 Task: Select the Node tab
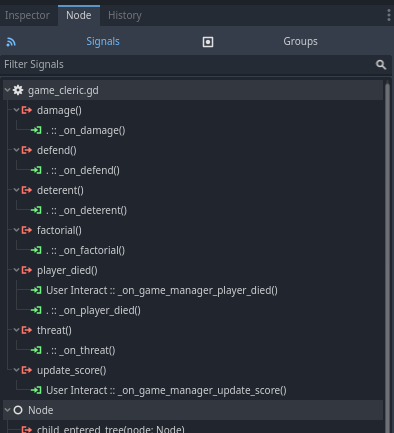(79, 15)
